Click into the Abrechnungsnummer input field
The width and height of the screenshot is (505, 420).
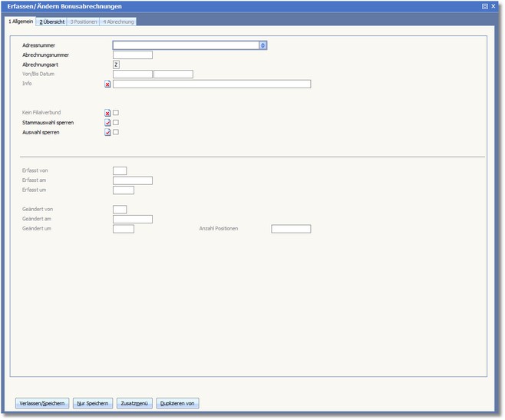click(x=132, y=55)
